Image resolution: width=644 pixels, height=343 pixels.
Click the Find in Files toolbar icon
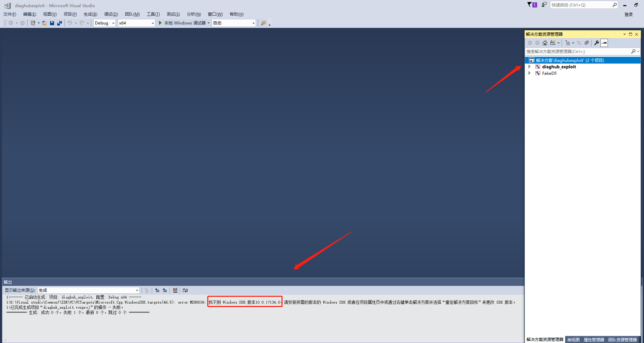(x=263, y=23)
